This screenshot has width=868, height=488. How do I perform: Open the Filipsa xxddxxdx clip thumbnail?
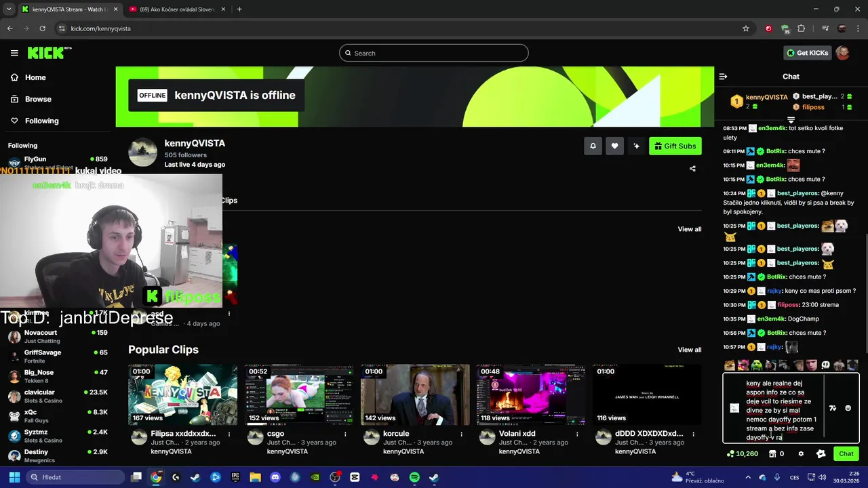[x=183, y=395]
